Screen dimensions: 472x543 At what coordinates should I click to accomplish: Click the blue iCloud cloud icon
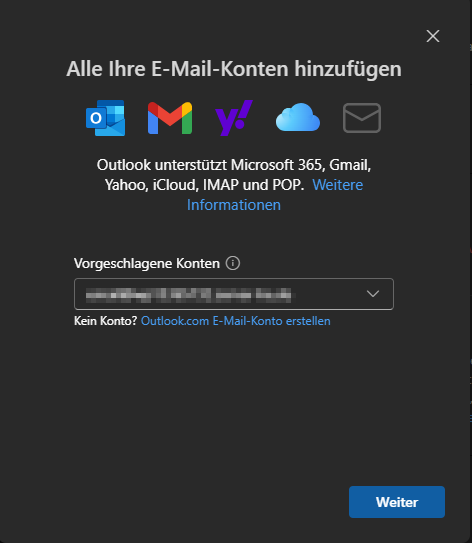pos(298,117)
